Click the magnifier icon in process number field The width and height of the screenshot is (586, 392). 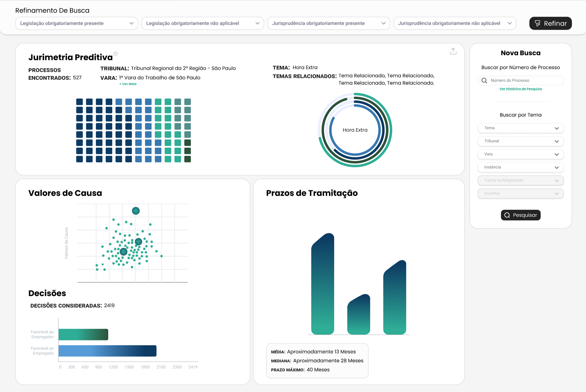click(484, 81)
